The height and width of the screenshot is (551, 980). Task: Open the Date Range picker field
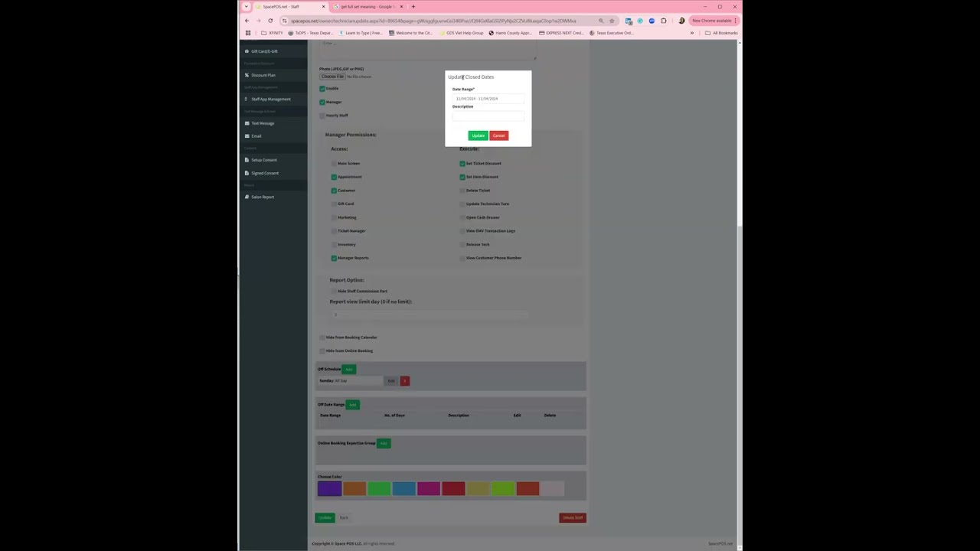tap(488, 99)
